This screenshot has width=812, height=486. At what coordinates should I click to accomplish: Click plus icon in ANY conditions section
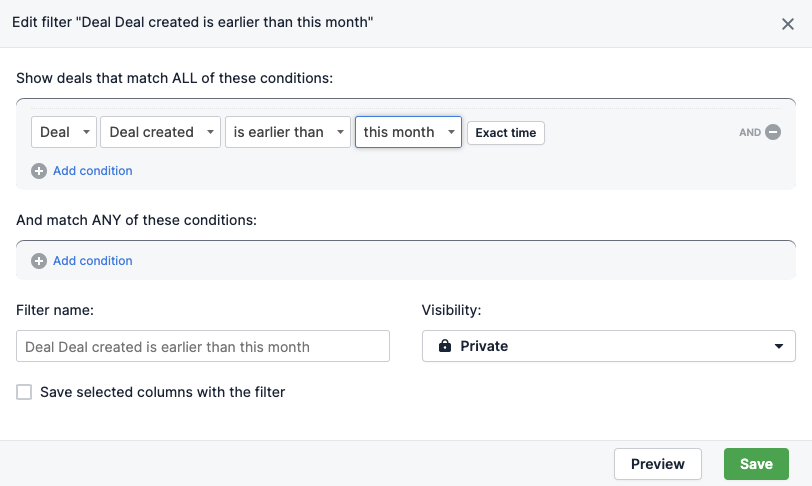tap(39, 261)
